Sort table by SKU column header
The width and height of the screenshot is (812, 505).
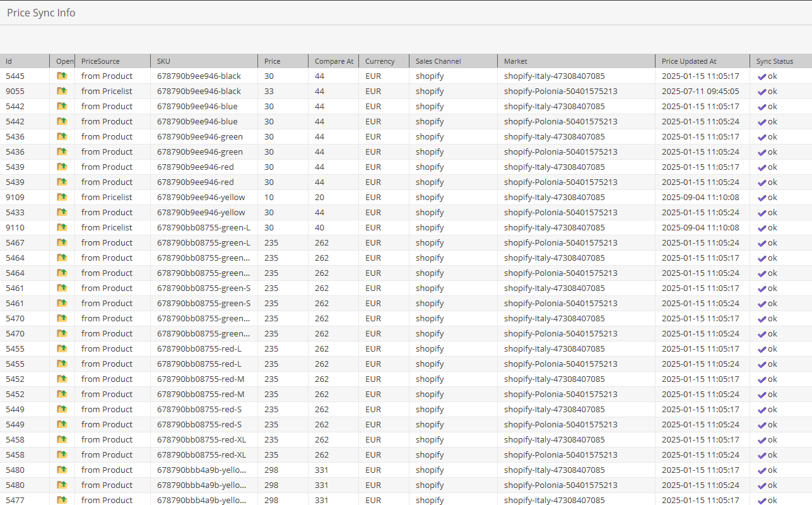(x=204, y=61)
